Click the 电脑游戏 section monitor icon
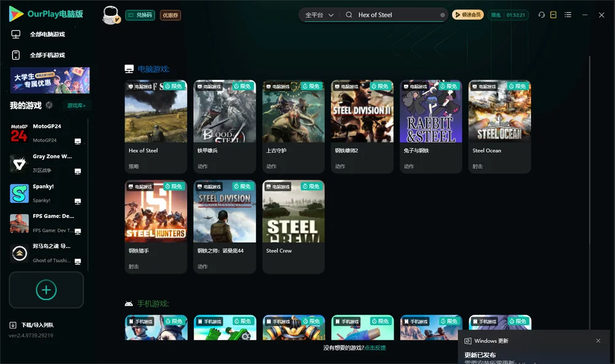The image size is (615, 364). click(x=129, y=69)
